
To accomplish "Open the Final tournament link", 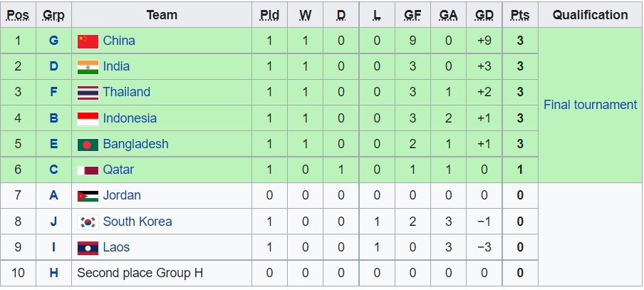I will [x=590, y=105].
